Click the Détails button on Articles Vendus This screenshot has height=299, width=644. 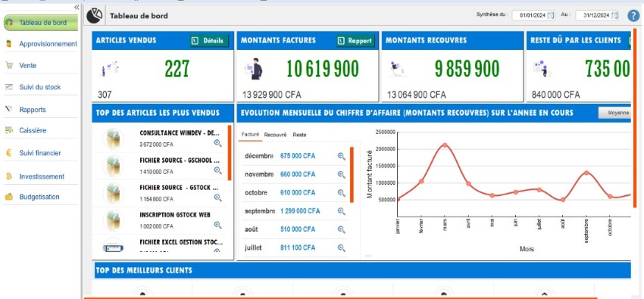coord(209,41)
